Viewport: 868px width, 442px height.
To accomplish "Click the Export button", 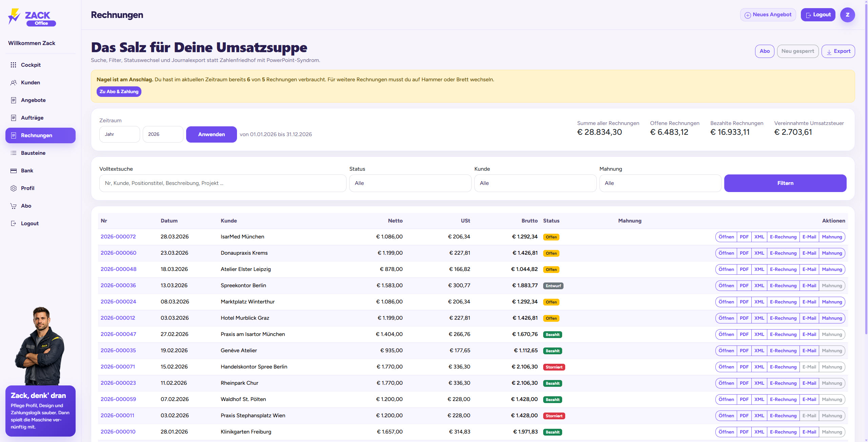I will pos(838,51).
